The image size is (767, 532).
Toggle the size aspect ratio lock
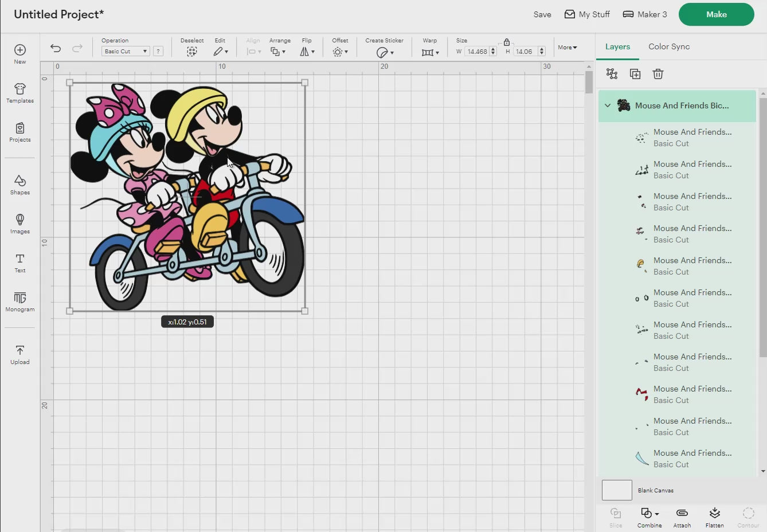click(507, 42)
